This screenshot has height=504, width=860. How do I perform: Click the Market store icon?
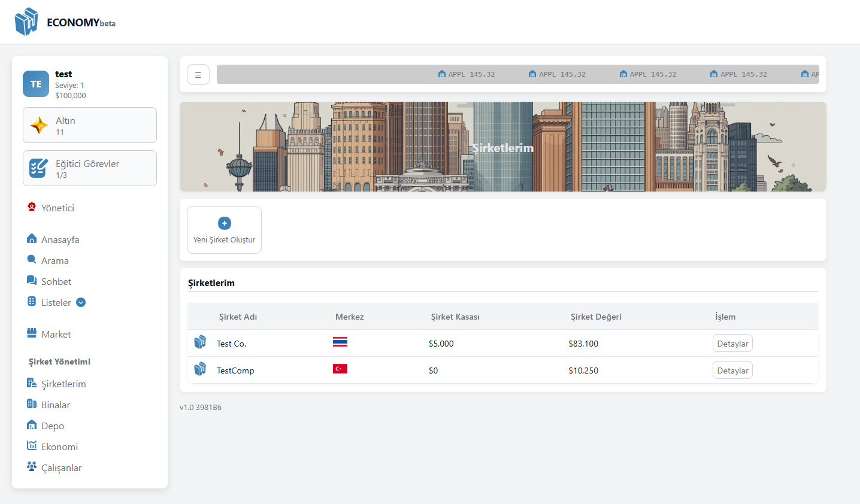tap(32, 333)
